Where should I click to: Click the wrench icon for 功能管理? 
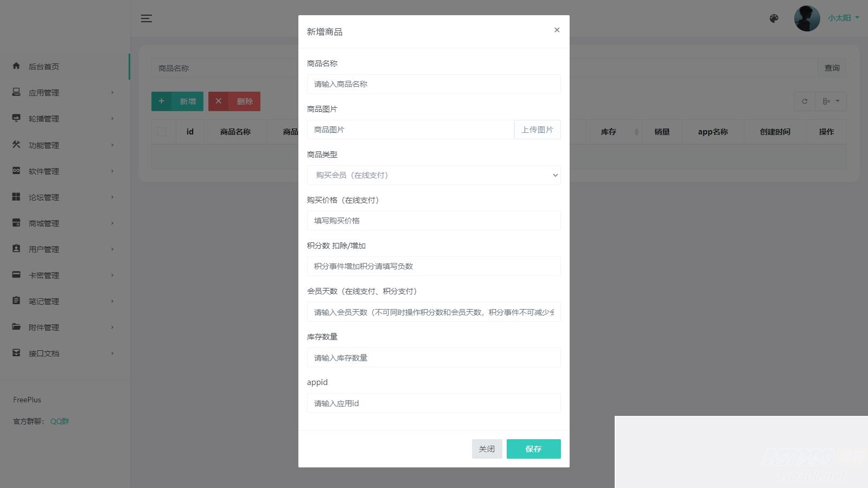16,145
